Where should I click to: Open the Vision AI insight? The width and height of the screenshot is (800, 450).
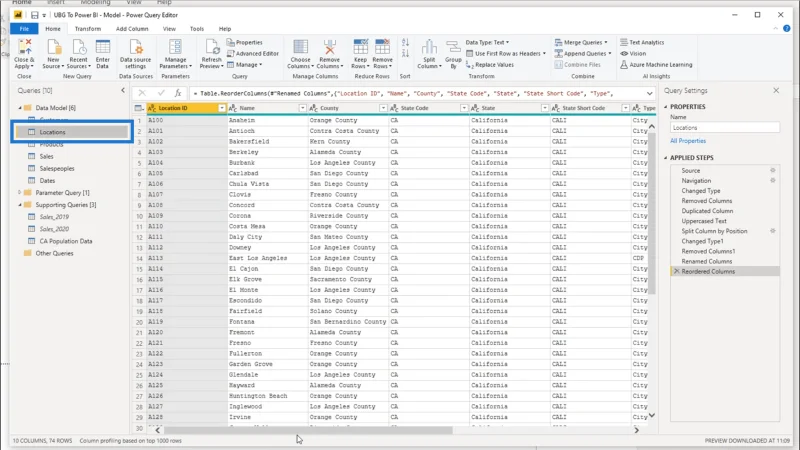tap(633, 54)
